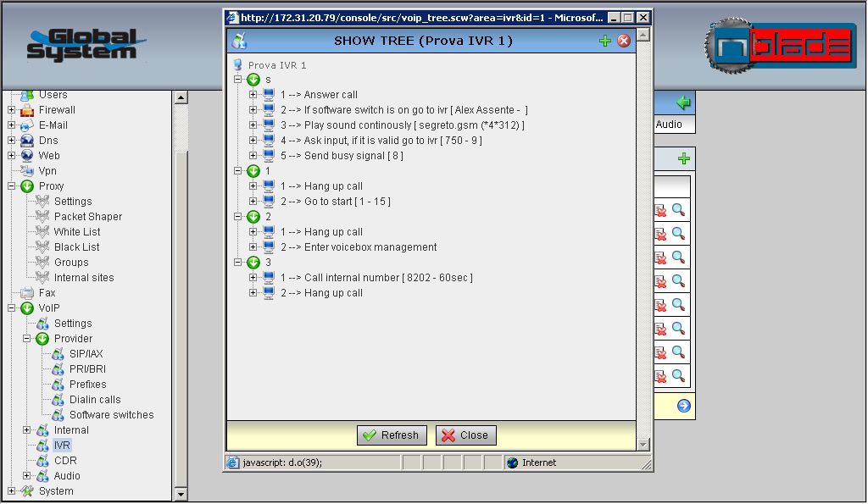Click the Prova IVR 1 root icon
The width and height of the screenshot is (868, 504).
[238, 64]
